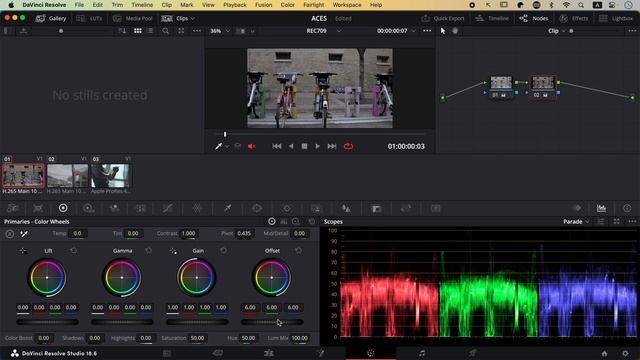Screen dimensions: 640x360
Task: Show the Keyframes panel icon
Action: [577, 208]
